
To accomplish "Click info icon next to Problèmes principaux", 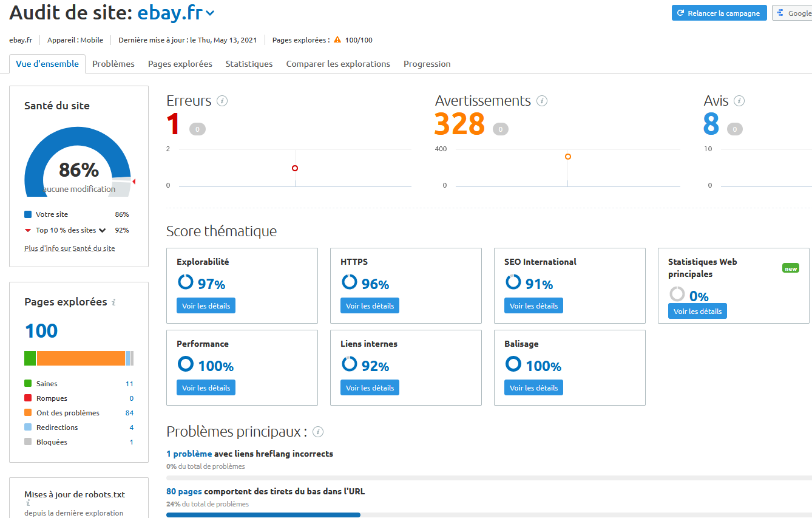I will tap(318, 432).
